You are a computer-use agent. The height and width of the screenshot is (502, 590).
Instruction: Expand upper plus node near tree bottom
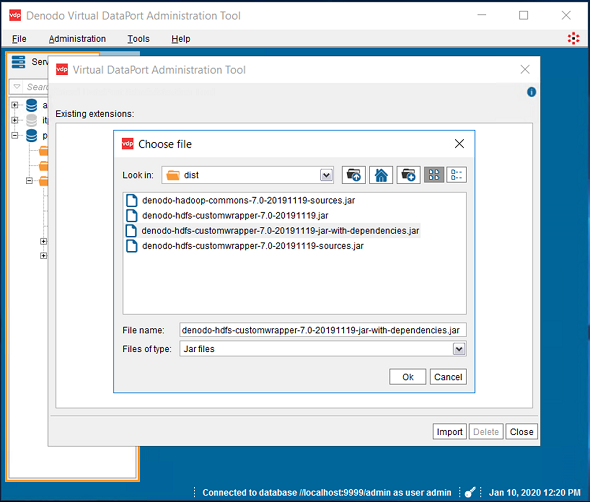pos(44,241)
